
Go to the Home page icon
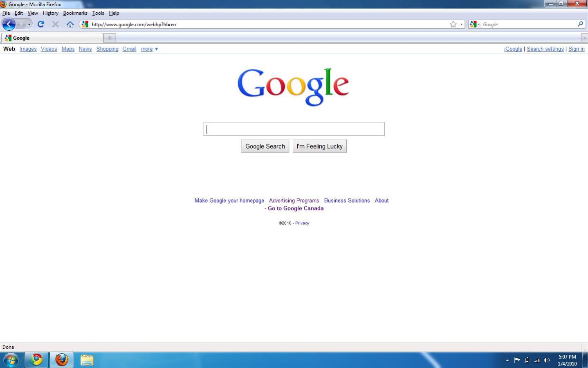click(x=70, y=24)
